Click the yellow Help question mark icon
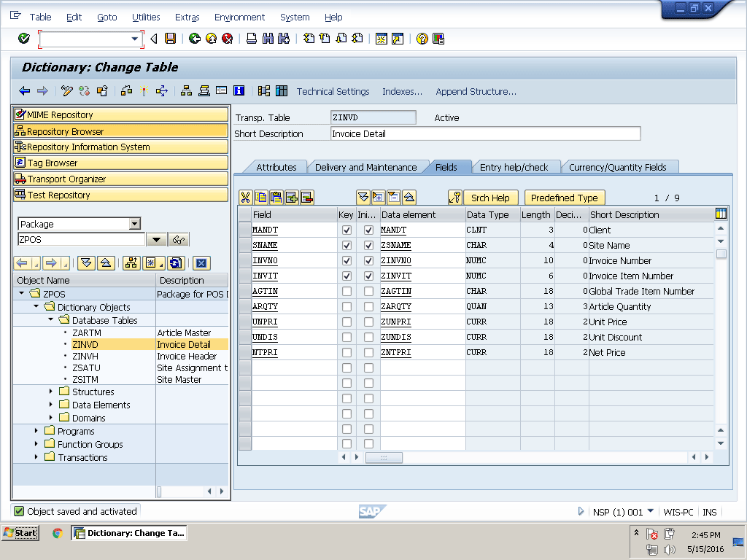The width and height of the screenshot is (747, 560). click(422, 39)
